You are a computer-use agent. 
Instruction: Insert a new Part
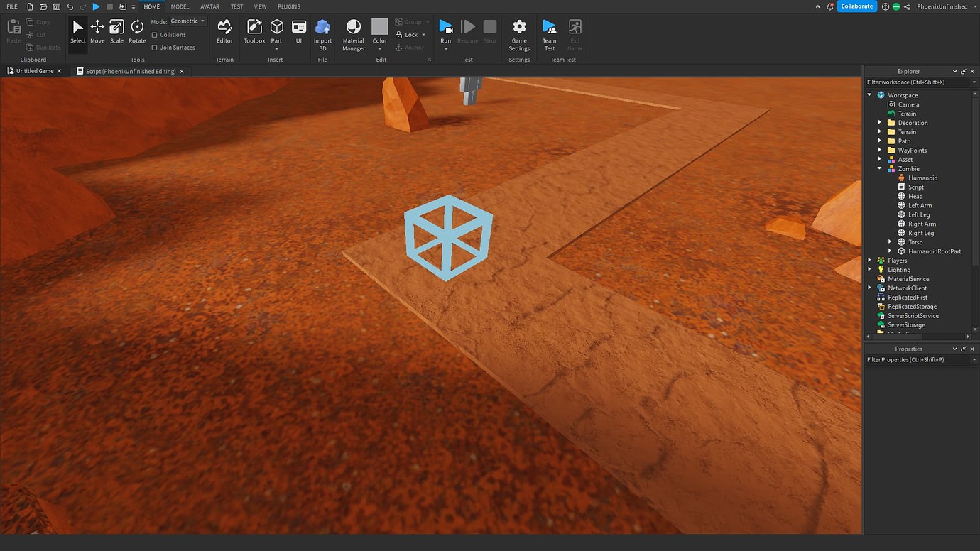click(x=276, y=31)
